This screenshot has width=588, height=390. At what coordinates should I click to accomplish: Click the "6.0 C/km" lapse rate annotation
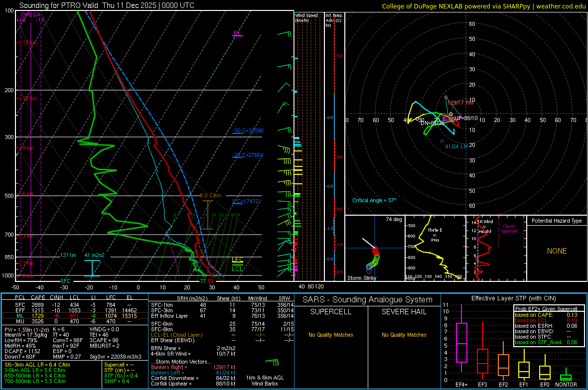click(x=210, y=195)
